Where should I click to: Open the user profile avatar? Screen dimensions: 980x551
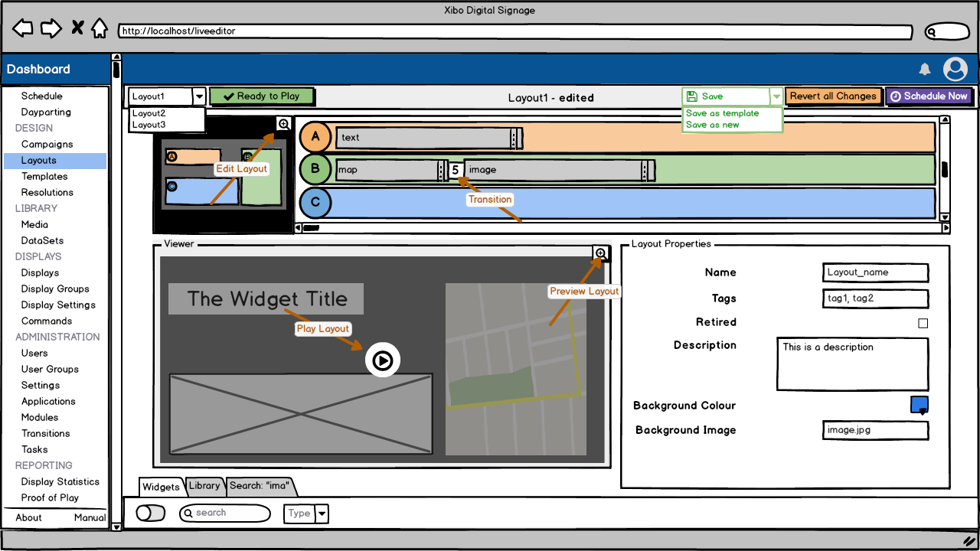[x=955, y=69]
